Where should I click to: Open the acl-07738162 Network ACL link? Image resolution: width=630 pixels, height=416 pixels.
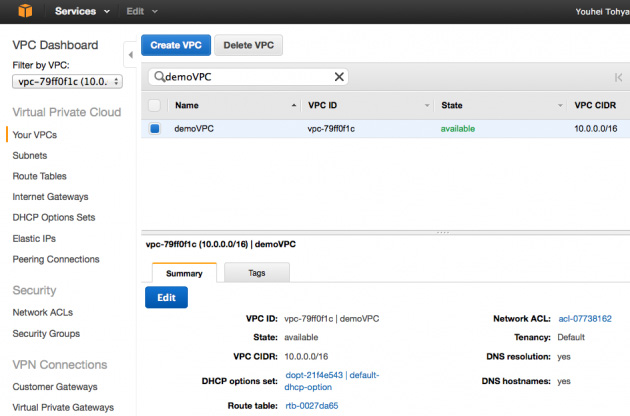point(585,319)
